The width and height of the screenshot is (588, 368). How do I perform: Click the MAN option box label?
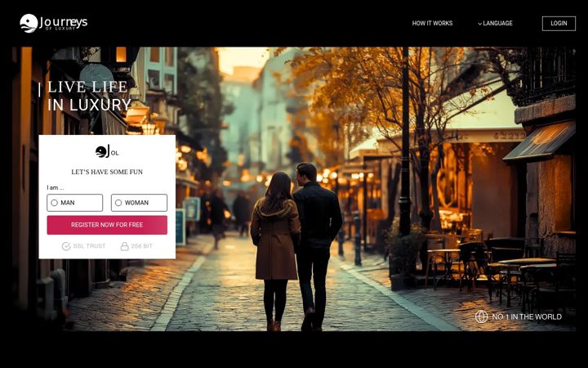click(x=68, y=203)
